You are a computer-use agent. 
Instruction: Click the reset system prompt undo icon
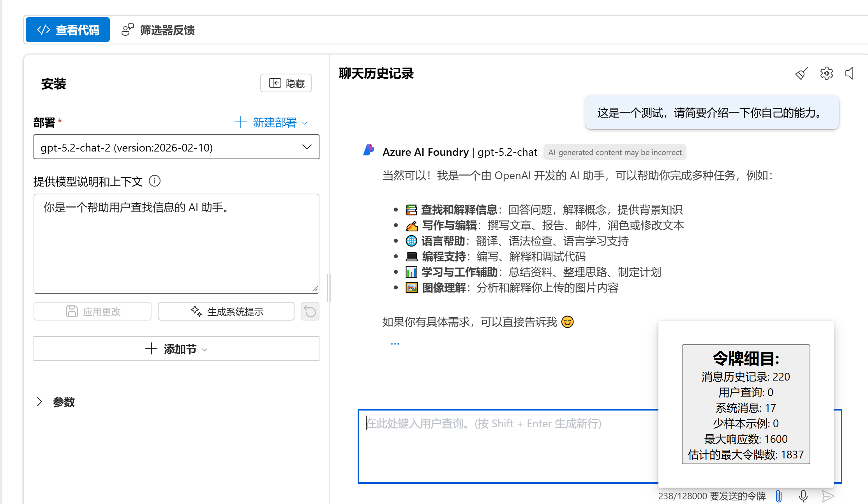tap(310, 312)
